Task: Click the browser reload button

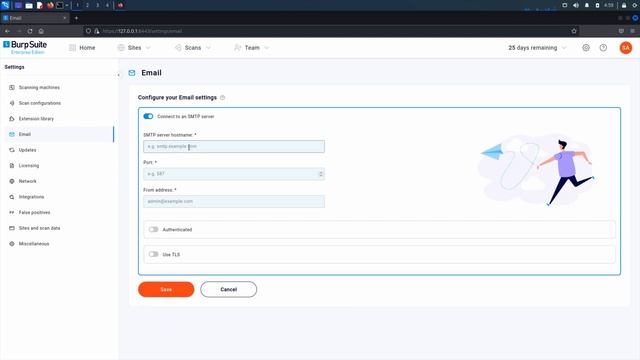Action: point(30,31)
